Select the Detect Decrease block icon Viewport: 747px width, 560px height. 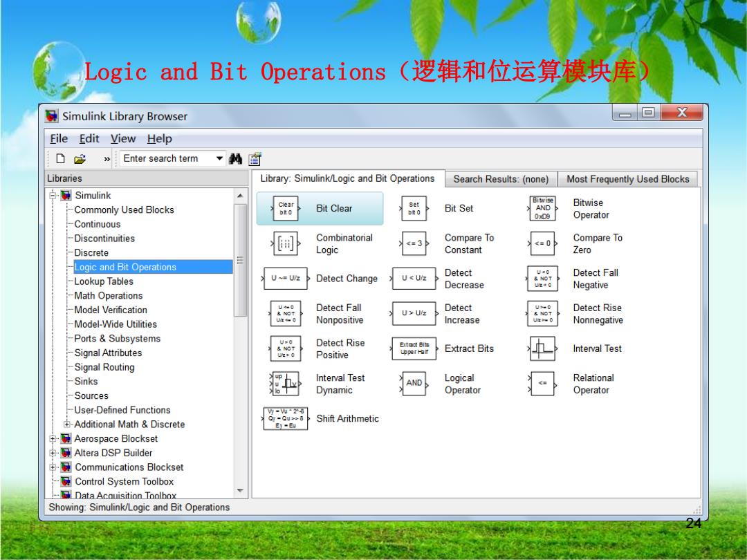(414, 279)
